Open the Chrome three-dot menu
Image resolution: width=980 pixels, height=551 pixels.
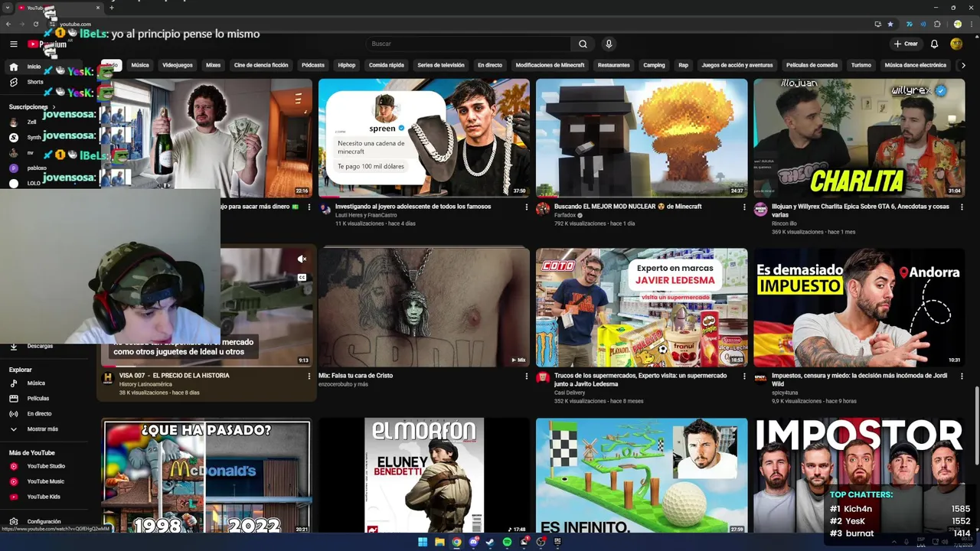pyautogui.click(x=971, y=24)
